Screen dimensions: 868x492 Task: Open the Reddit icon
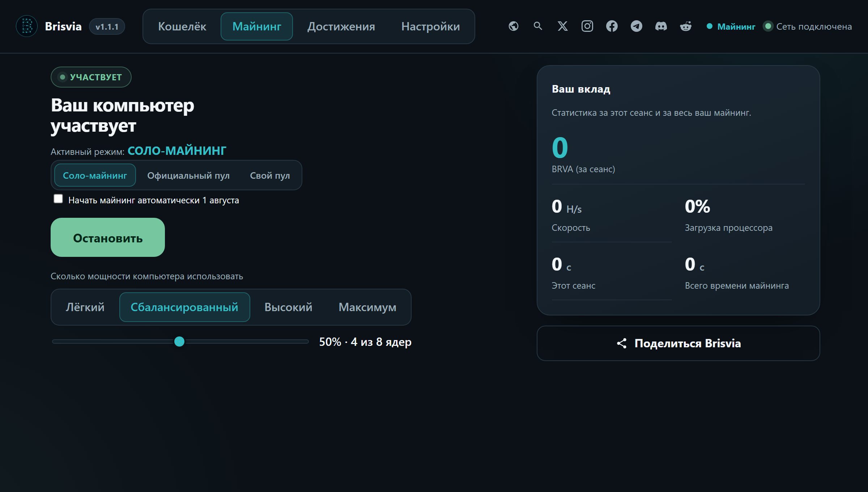685,26
